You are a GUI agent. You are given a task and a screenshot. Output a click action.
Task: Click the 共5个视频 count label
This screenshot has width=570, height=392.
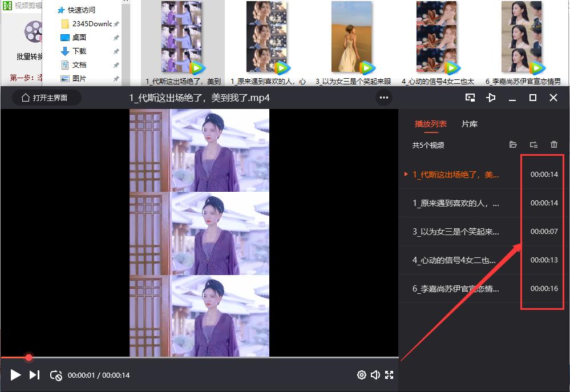click(x=428, y=145)
